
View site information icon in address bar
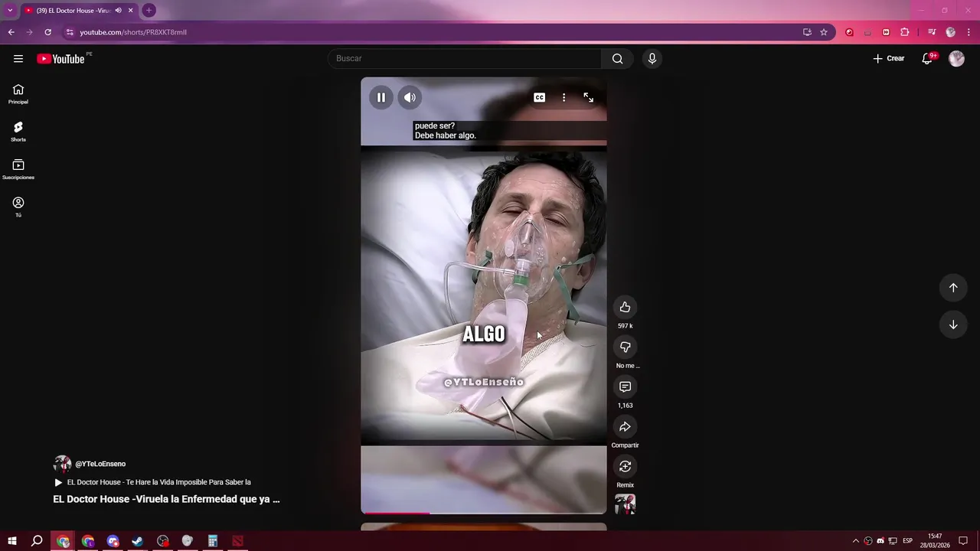pos(70,32)
